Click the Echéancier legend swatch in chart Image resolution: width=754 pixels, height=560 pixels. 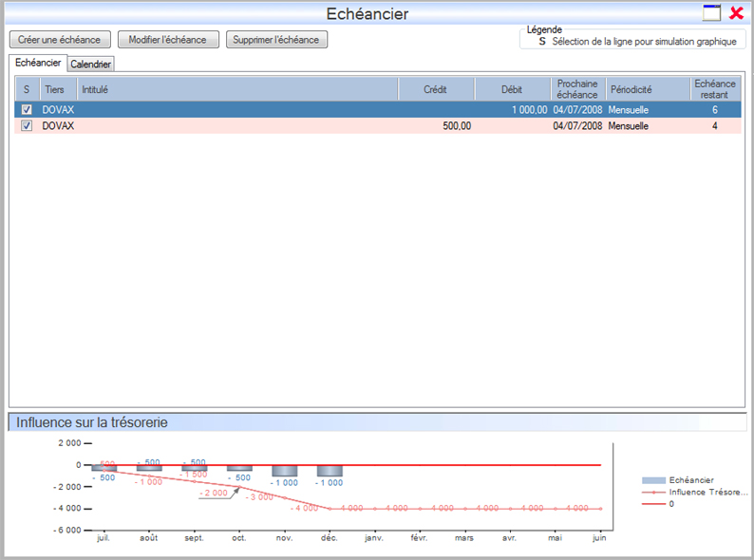[x=653, y=480]
